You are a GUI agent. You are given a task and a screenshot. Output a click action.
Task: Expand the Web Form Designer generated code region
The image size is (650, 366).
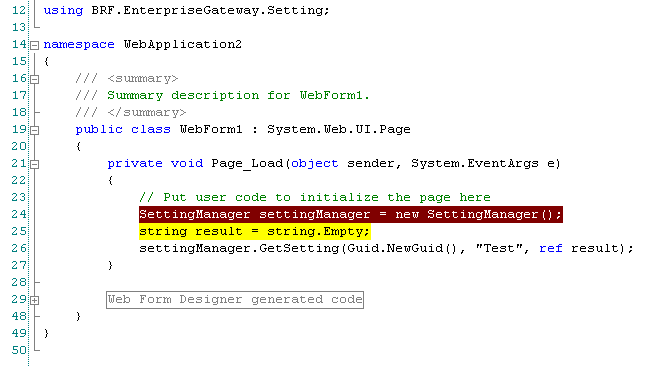click(35, 300)
